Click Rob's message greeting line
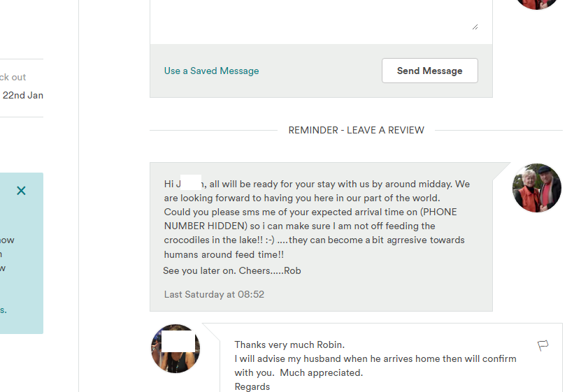 pos(317,184)
